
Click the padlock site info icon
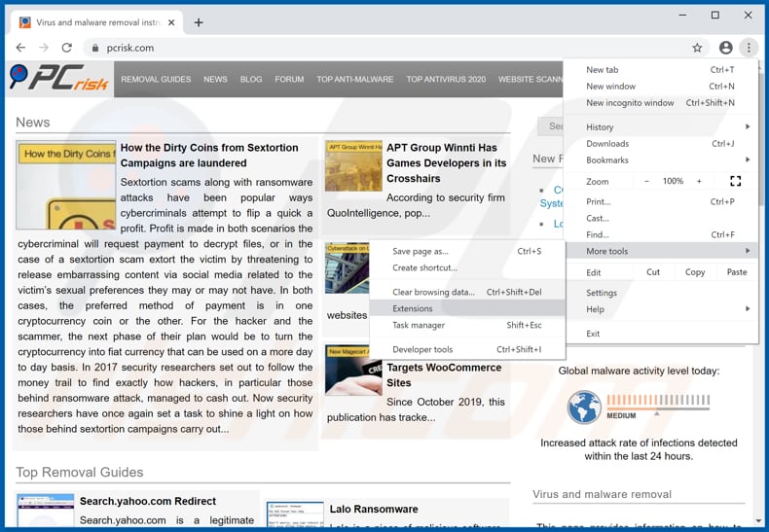click(x=95, y=48)
